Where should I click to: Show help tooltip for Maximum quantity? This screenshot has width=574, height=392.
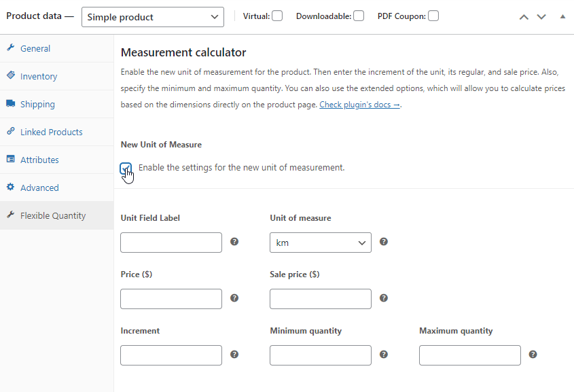pos(533,355)
